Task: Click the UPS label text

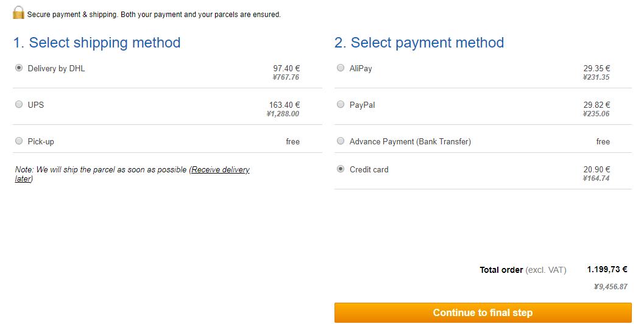Action: [36, 105]
